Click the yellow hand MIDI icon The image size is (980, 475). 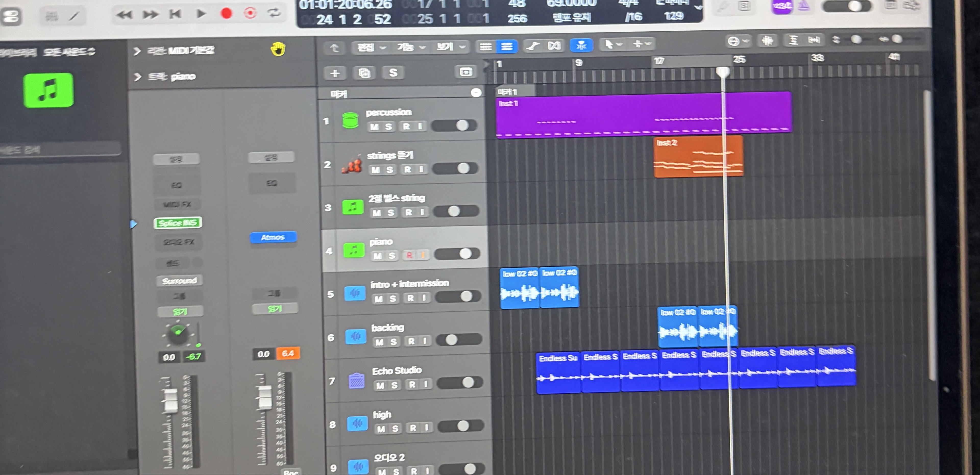pos(278,49)
